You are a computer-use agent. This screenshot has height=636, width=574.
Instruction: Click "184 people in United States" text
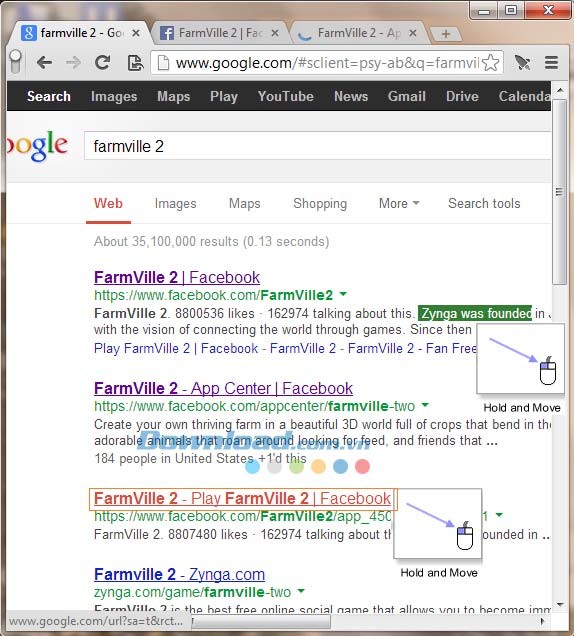[174, 459]
